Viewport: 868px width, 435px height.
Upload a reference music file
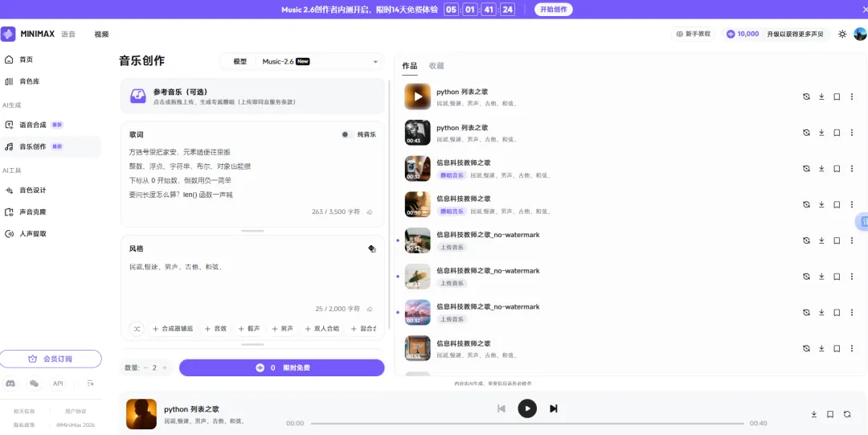252,96
